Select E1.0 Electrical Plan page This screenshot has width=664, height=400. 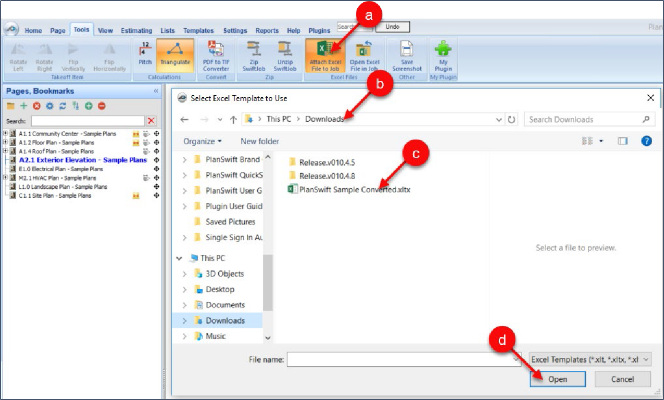point(61,169)
